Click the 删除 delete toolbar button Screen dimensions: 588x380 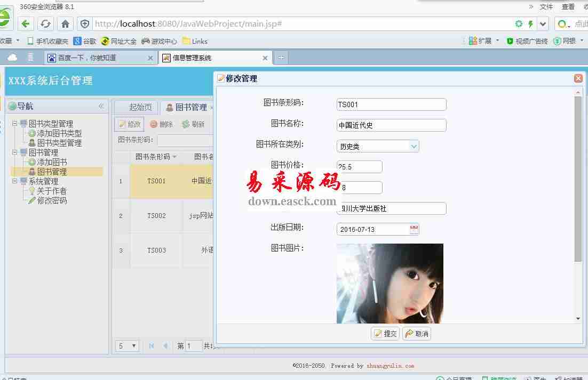pyautogui.click(x=161, y=124)
